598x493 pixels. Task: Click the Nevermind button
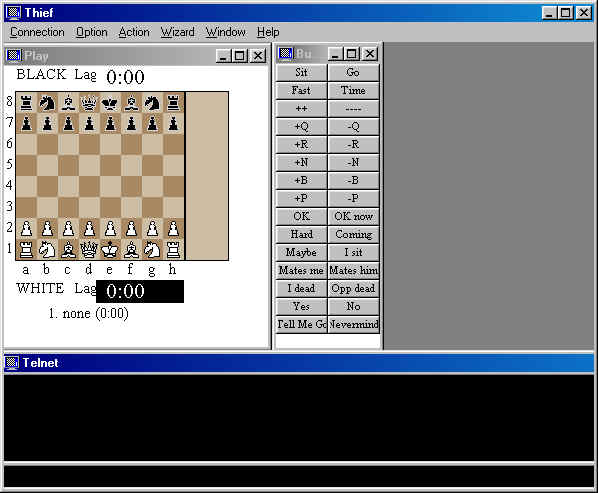click(x=353, y=324)
